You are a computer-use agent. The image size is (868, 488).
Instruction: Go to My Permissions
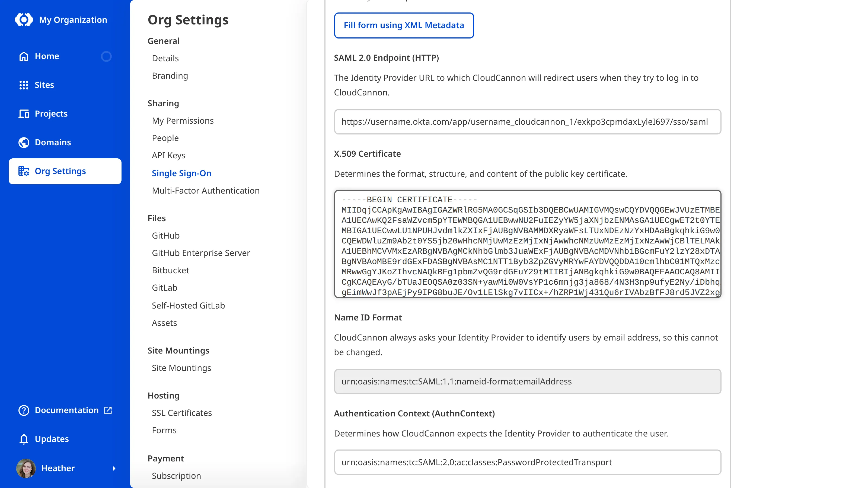183,121
